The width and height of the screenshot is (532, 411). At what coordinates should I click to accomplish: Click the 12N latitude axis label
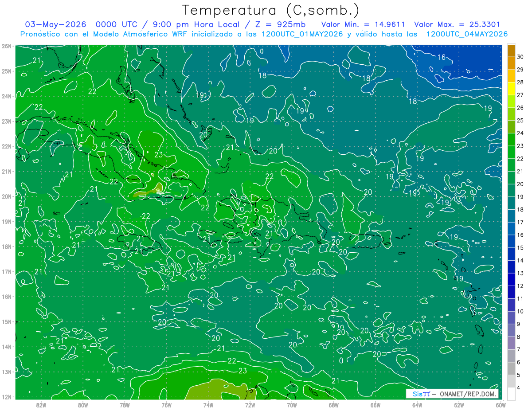(7, 397)
